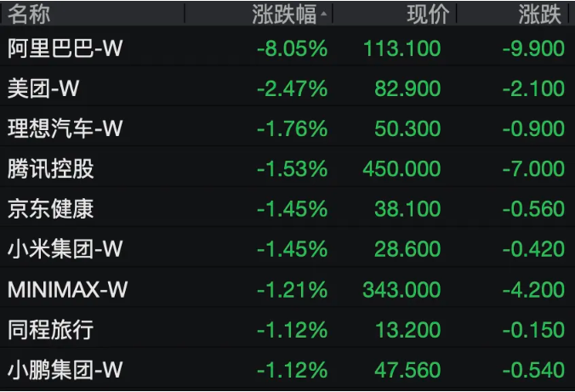575x392 pixels.
Task: Click the -0.900 change amount
Action: tap(533, 128)
